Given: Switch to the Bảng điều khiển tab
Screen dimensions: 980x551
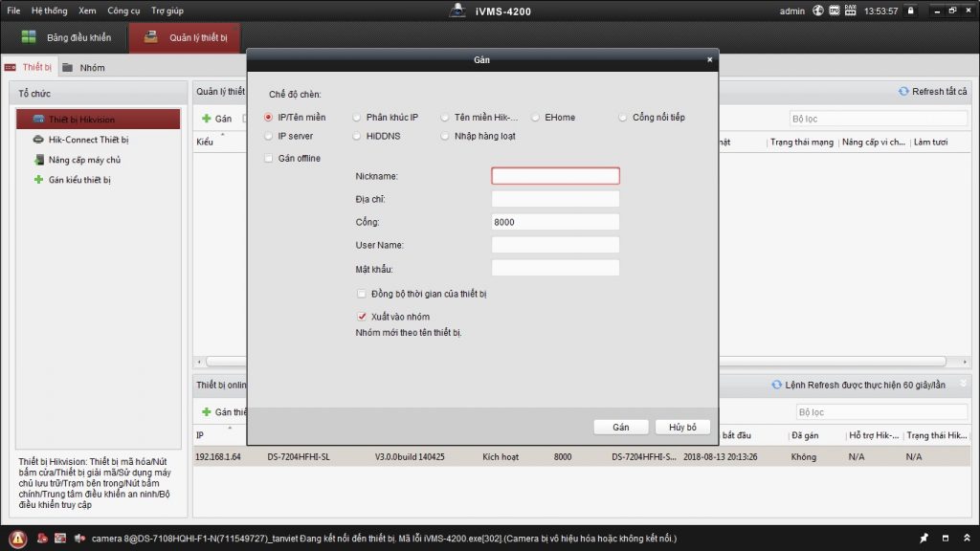Looking at the screenshot, I should (67, 38).
